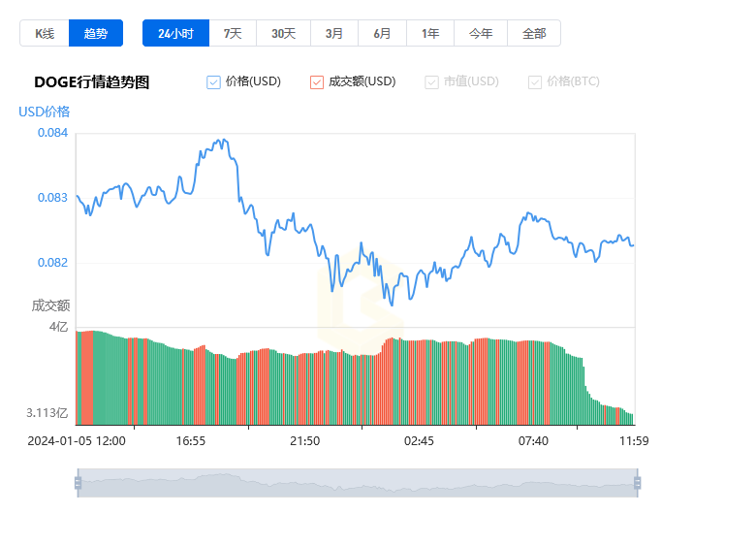Choose the 30天 time range
756x546 pixels.
click(x=283, y=34)
